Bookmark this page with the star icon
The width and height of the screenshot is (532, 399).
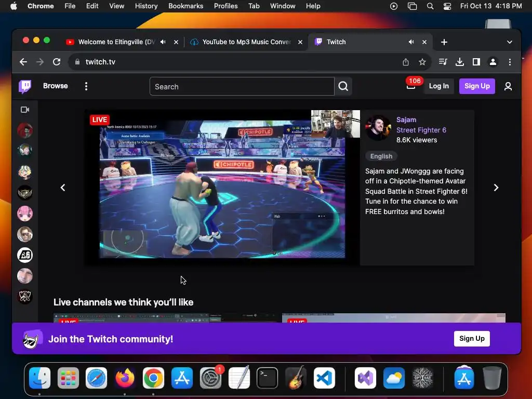[422, 62]
